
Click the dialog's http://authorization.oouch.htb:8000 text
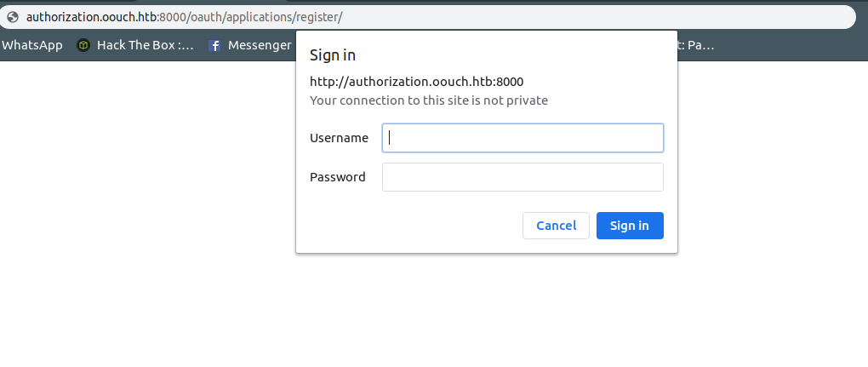[416, 83]
